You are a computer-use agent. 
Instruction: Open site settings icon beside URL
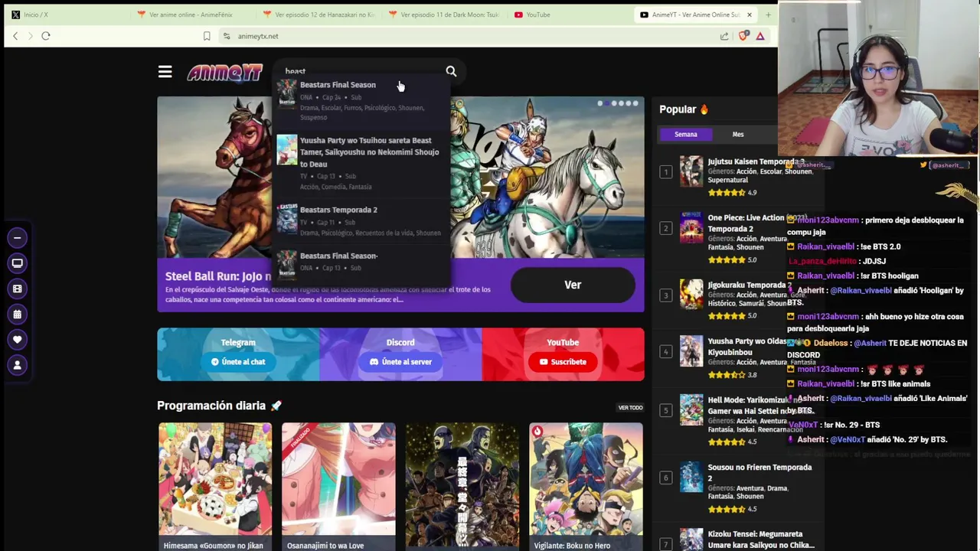227,36
